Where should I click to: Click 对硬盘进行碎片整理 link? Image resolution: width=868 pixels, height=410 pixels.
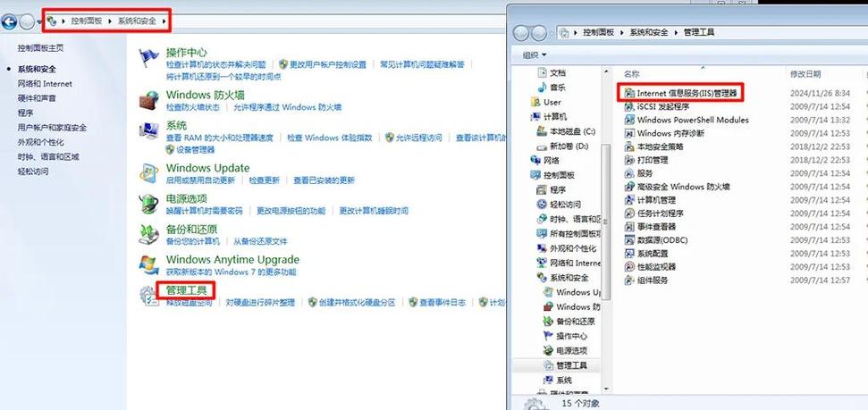(x=260, y=303)
